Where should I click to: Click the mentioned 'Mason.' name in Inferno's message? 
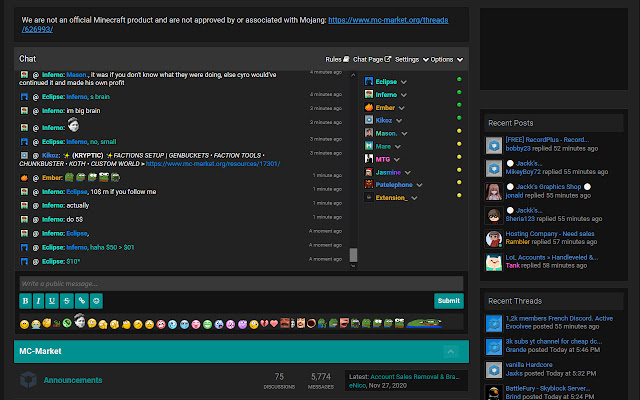pos(76,75)
